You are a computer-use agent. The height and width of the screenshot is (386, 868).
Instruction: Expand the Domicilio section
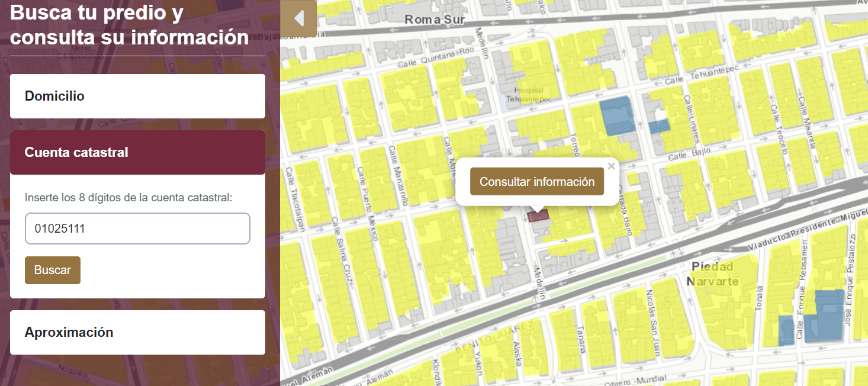(137, 96)
